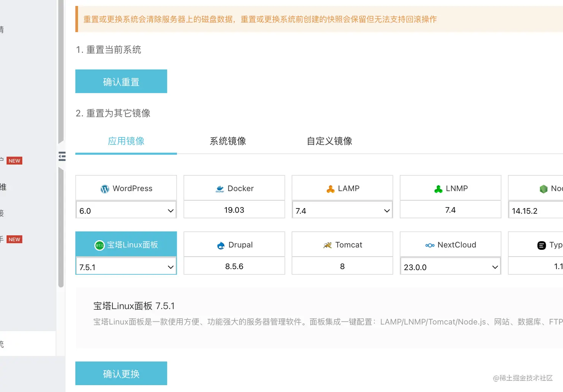Click the Tomcat version 8 text

(343, 266)
